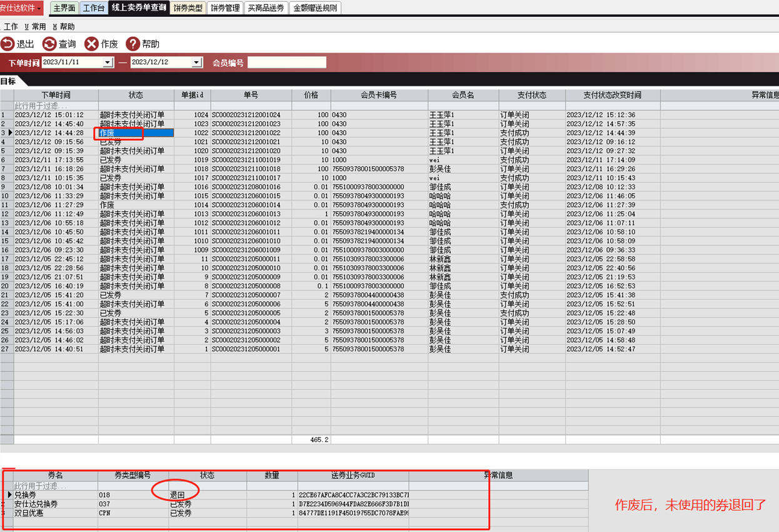Image resolution: width=779 pixels, height=532 pixels.
Task: Open the 帮助 menu in menu bar
Action: click(x=64, y=27)
